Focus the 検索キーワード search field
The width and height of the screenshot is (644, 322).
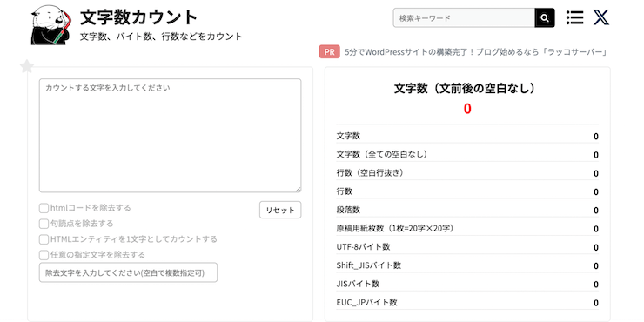pyautogui.click(x=464, y=18)
